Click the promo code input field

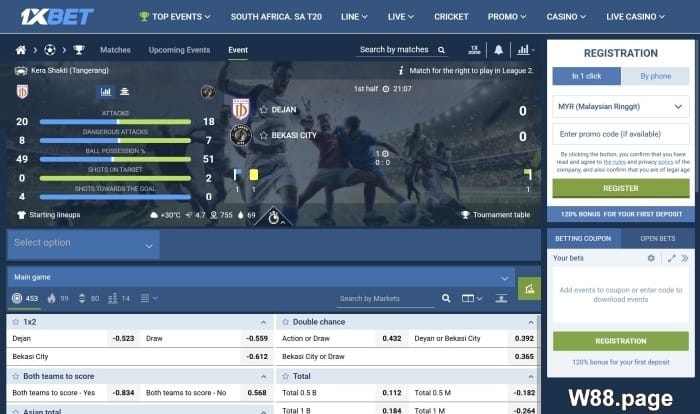tap(621, 134)
